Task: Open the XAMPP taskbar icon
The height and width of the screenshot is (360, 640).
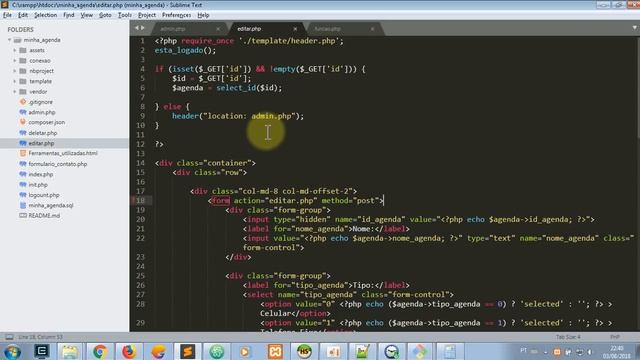Action: [275, 351]
